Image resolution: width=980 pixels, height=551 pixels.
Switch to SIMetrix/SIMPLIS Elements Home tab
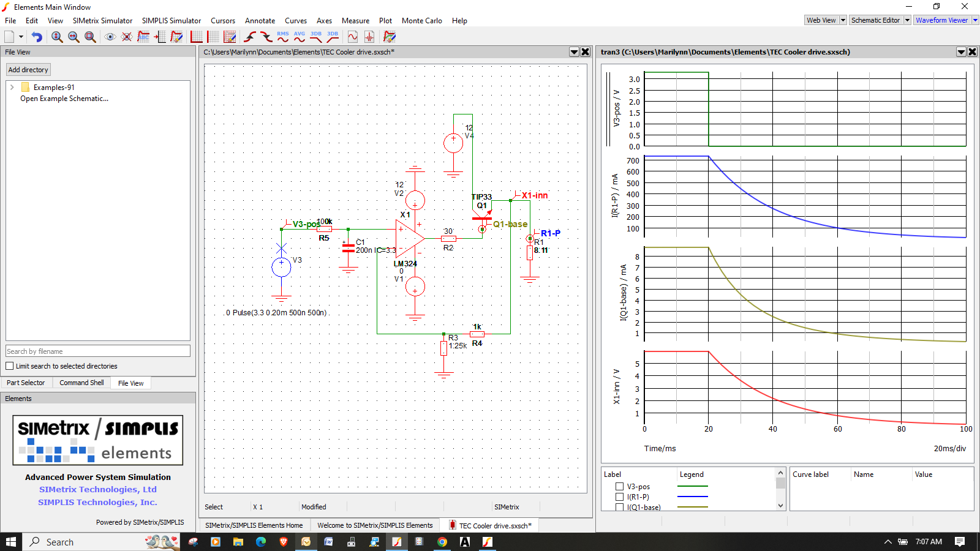click(254, 525)
